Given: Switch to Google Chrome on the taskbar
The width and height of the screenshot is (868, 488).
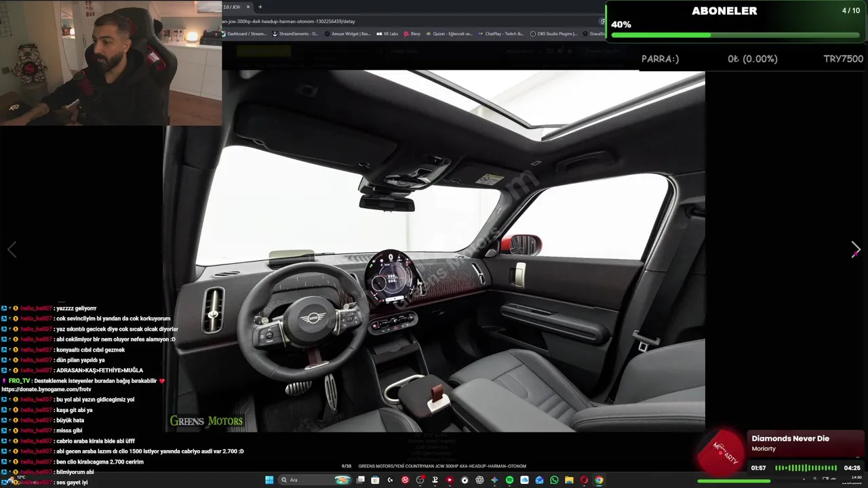Looking at the screenshot, I should [x=599, y=480].
